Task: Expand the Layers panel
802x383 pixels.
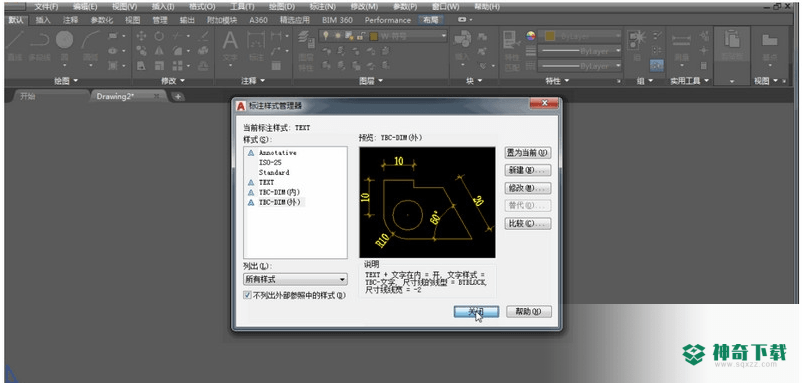Action: pos(371,81)
